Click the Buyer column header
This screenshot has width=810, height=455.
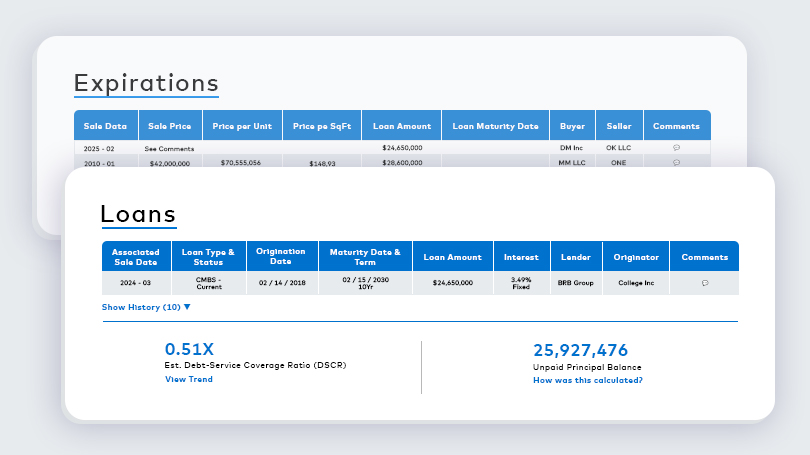tap(572, 125)
